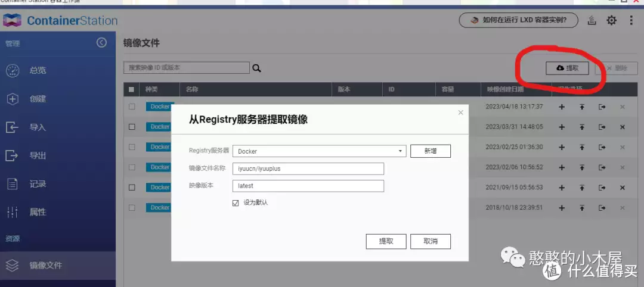This screenshot has width=644, height=287.
Task: Click the 名称 column header
Action: pyautogui.click(x=256, y=89)
